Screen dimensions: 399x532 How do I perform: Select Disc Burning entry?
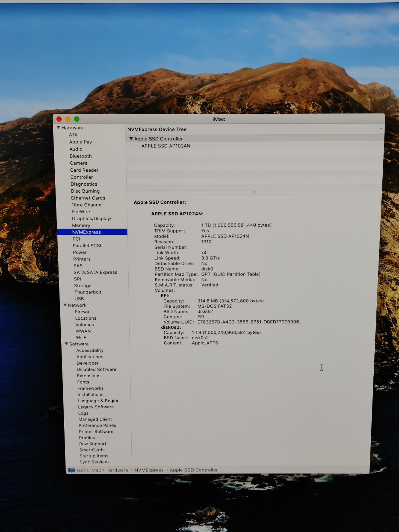click(x=85, y=191)
